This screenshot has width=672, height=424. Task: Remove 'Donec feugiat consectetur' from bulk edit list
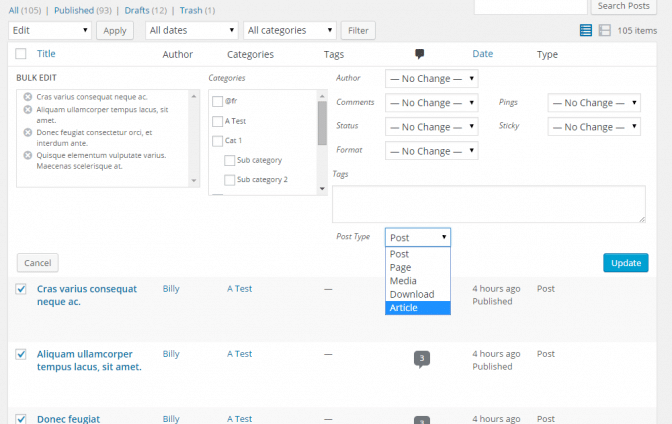pos(28,132)
